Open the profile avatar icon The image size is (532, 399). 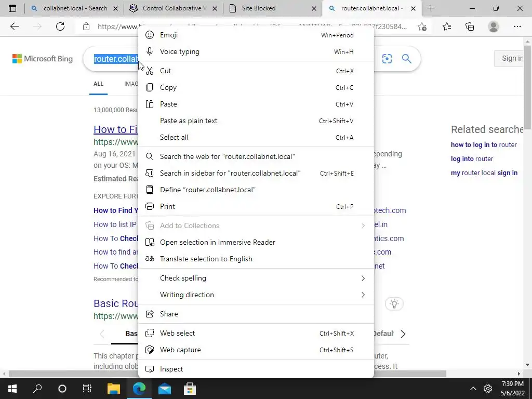point(494,26)
